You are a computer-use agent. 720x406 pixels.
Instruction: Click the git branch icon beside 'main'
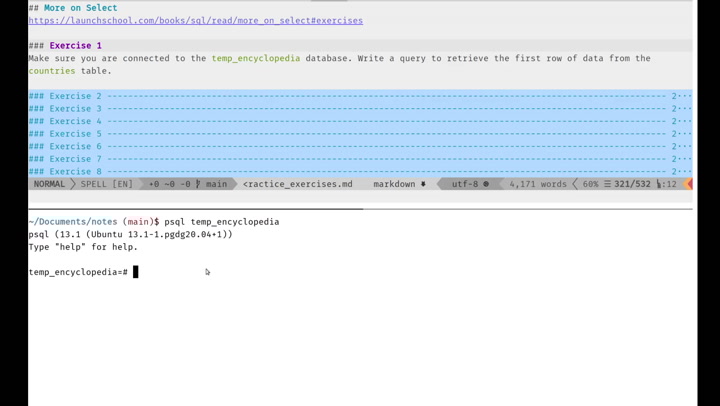(198, 184)
